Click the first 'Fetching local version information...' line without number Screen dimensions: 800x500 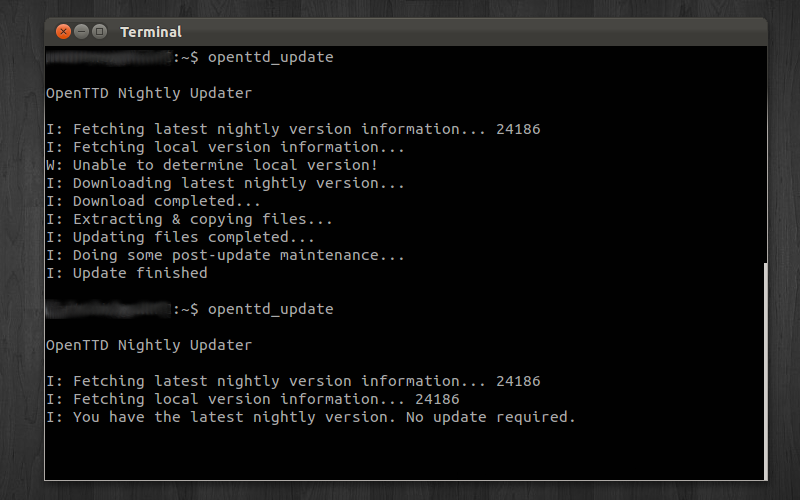point(226,147)
